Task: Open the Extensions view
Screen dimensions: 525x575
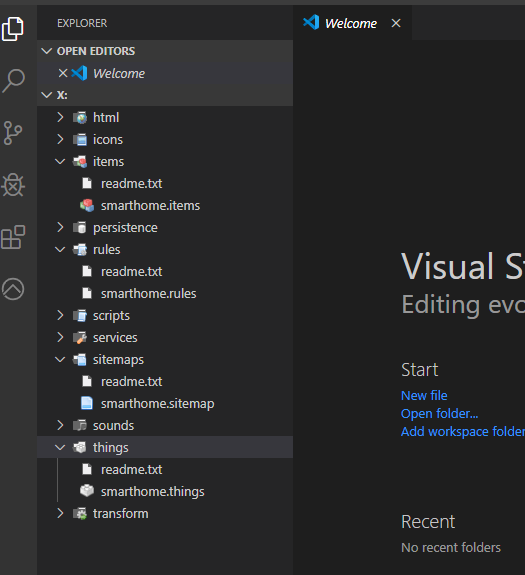Action: (x=13, y=237)
